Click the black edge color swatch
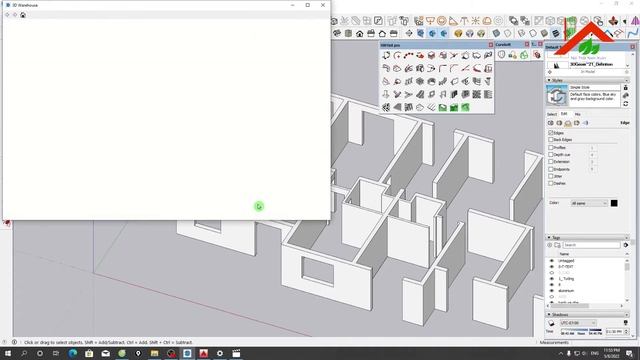 click(614, 203)
